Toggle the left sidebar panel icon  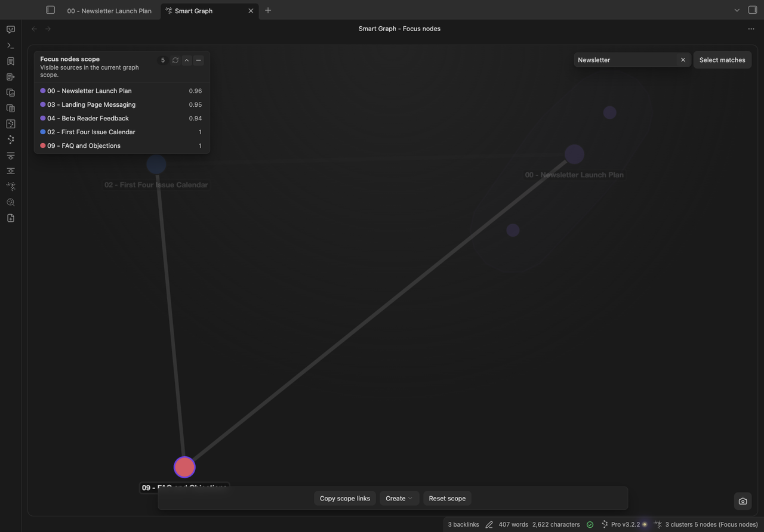pos(51,10)
